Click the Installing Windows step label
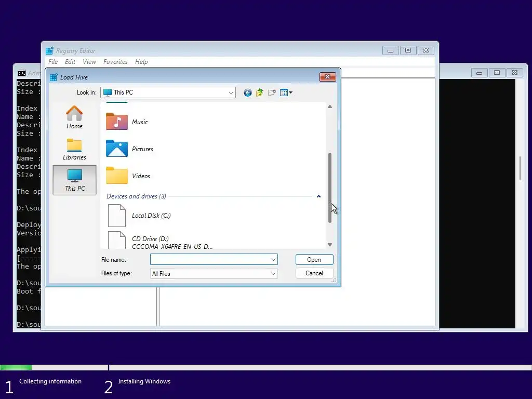This screenshot has height=399, width=532. point(144,381)
